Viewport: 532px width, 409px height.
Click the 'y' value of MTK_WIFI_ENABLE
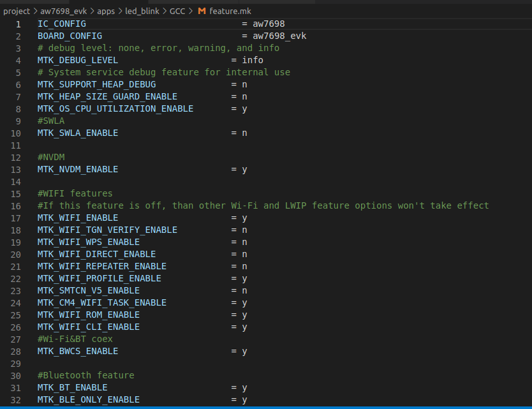tap(244, 218)
